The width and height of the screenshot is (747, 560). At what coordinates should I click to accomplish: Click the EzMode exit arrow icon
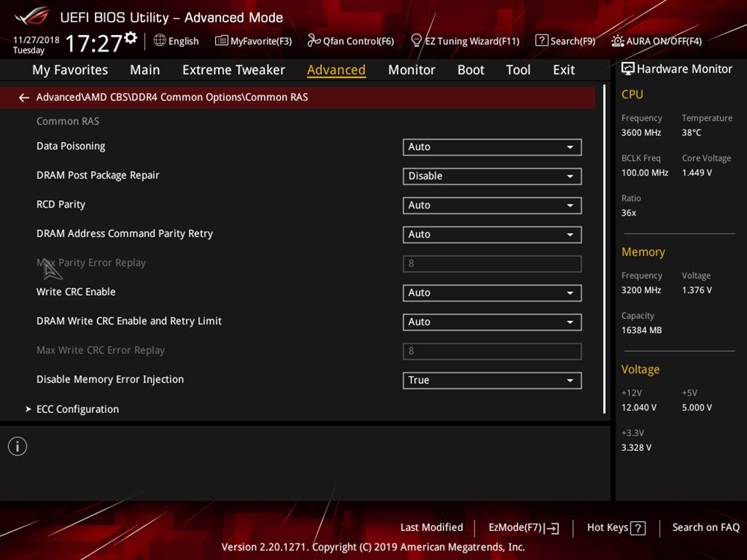point(552,528)
